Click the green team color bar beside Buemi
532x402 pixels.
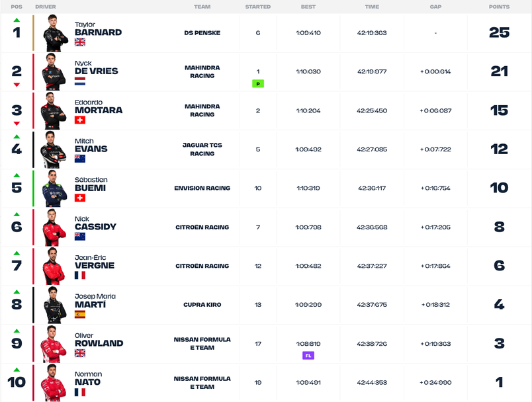[33, 188]
